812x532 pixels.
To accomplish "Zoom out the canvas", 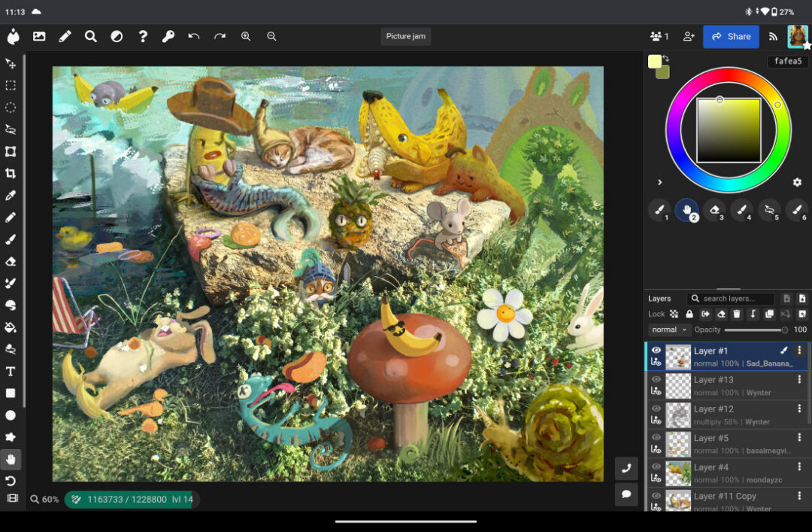I will 271,36.
